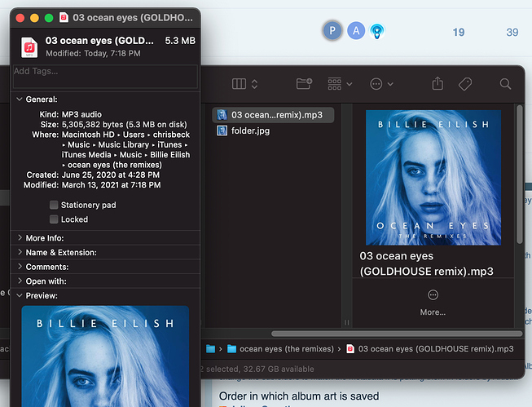Expand the Name & Extension section

20,252
